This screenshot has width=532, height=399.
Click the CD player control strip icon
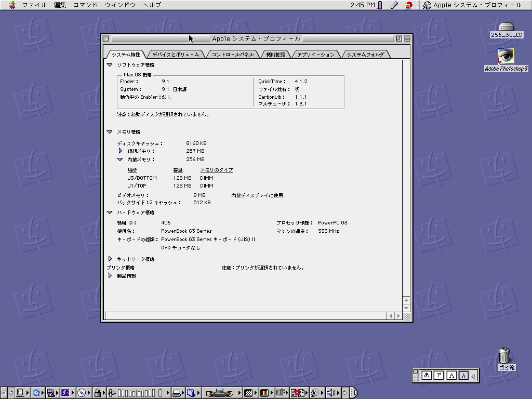82,393
